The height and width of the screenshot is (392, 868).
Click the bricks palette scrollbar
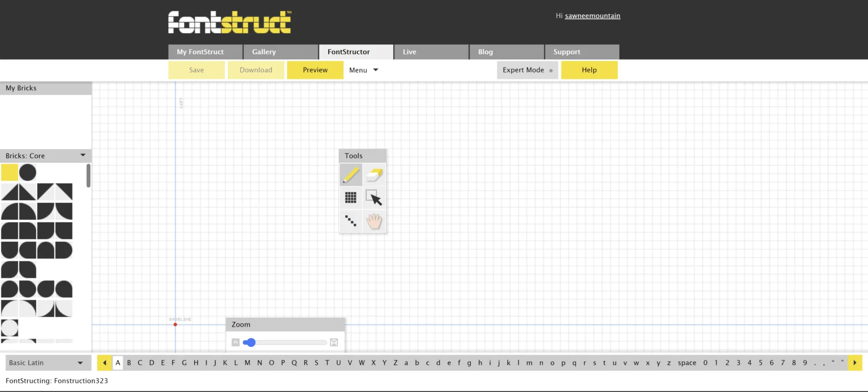[88, 175]
